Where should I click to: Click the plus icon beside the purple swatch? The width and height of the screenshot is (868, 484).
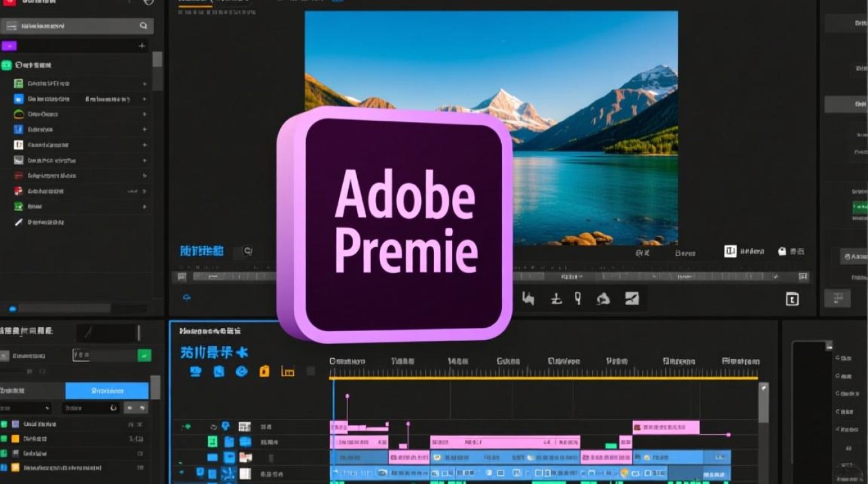(x=141, y=46)
